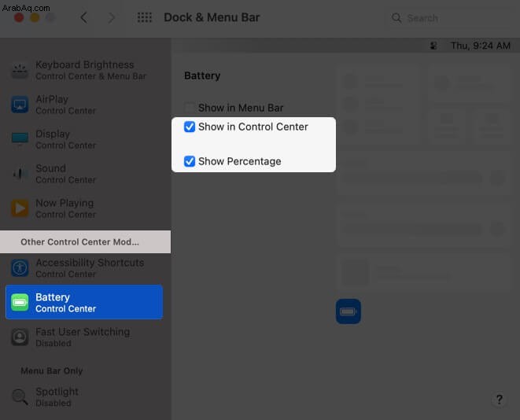Click the Accessibility Shortcuts icon
The image size is (520, 420).
click(20, 268)
